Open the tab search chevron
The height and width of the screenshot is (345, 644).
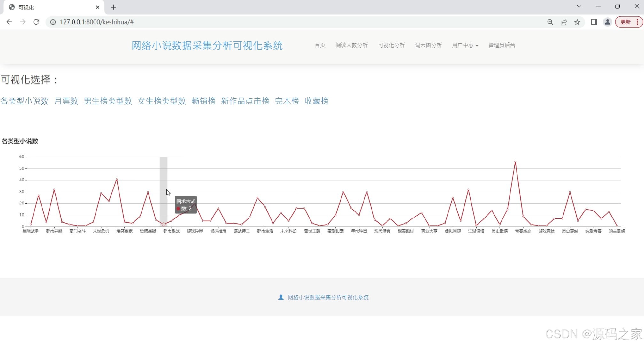click(579, 6)
